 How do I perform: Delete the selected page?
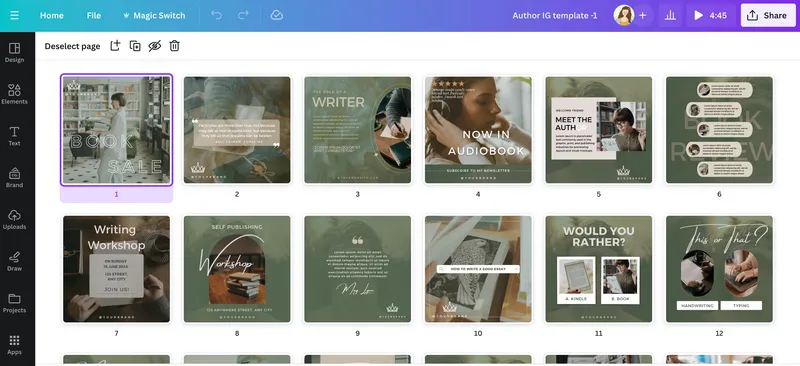coord(174,46)
